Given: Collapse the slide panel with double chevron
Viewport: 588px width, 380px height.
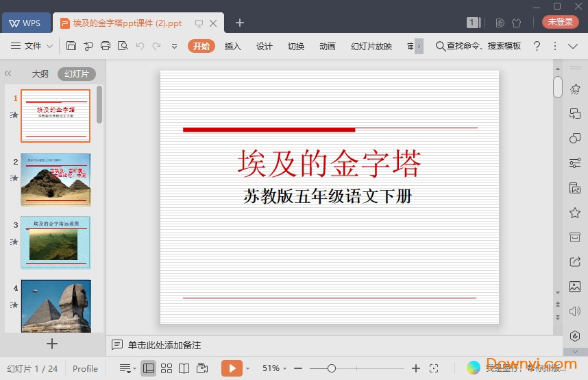Looking at the screenshot, I should click(8, 73).
